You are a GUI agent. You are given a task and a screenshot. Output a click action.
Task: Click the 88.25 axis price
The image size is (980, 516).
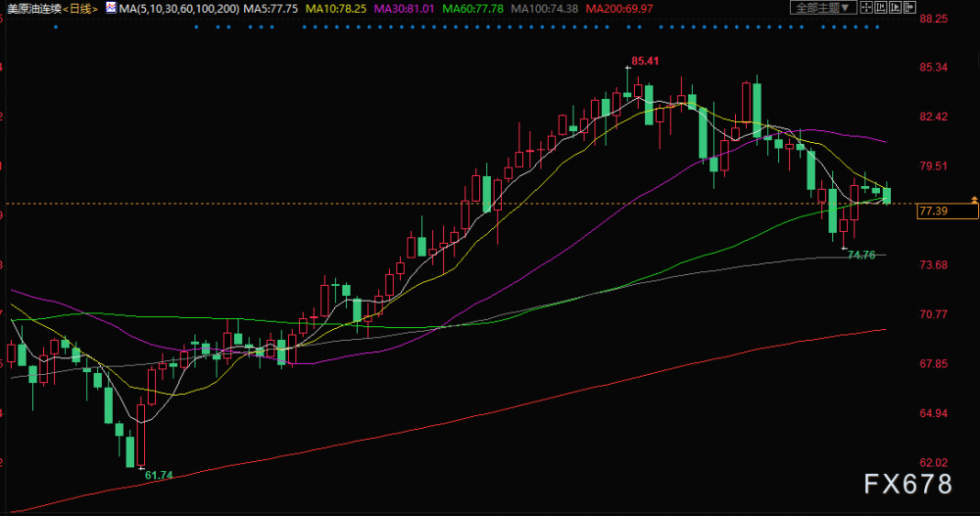(x=934, y=19)
